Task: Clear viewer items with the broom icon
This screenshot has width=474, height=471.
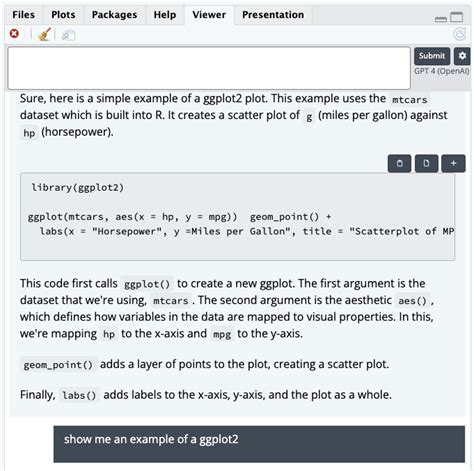Action: point(44,34)
